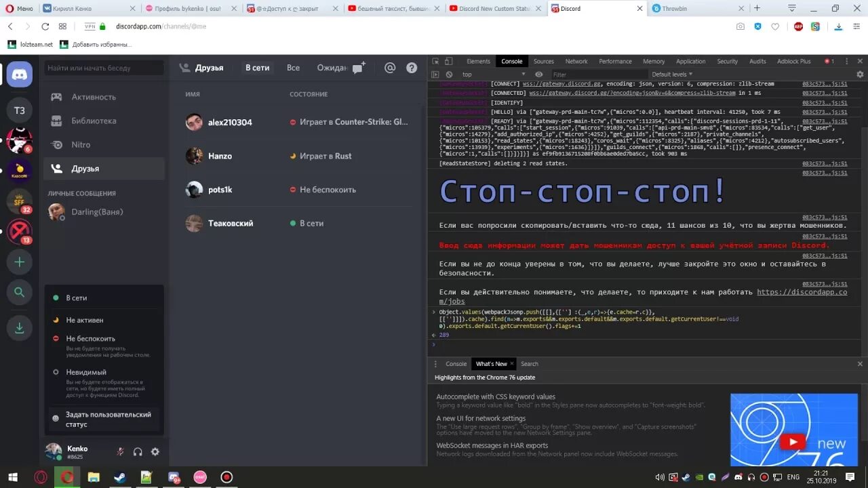Reload the page in the browser
868x488 pixels.
(x=45, y=26)
